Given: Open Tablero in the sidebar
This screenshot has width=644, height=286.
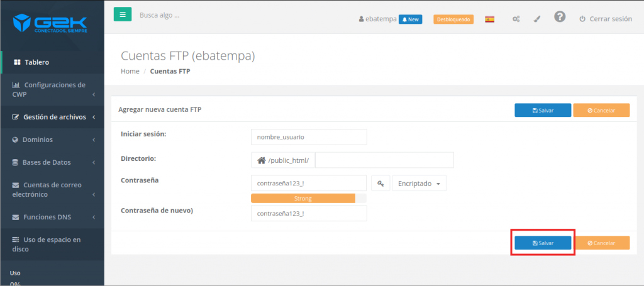Looking at the screenshot, I should coord(36,62).
